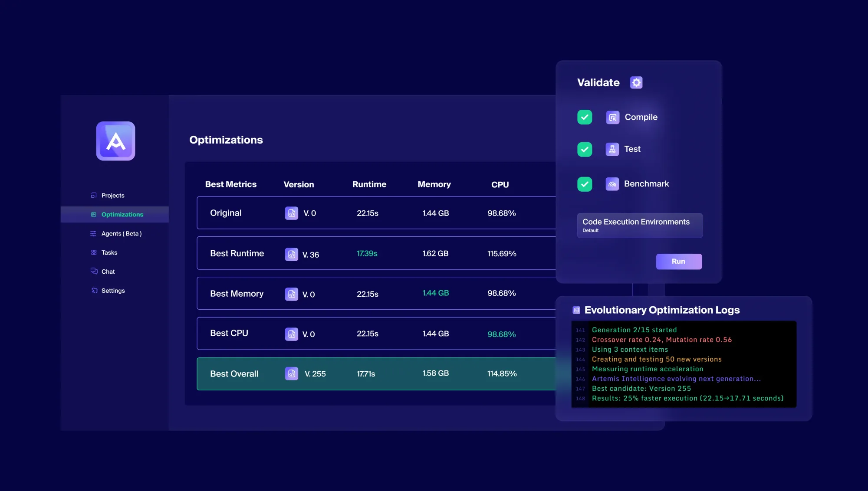Click the Projects sidebar icon
The height and width of the screenshot is (491, 868).
point(94,195)
